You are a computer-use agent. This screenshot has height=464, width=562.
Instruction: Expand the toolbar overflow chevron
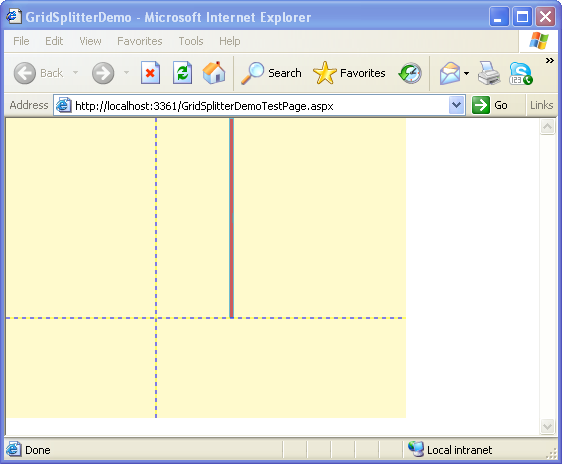tap(549, 61)
